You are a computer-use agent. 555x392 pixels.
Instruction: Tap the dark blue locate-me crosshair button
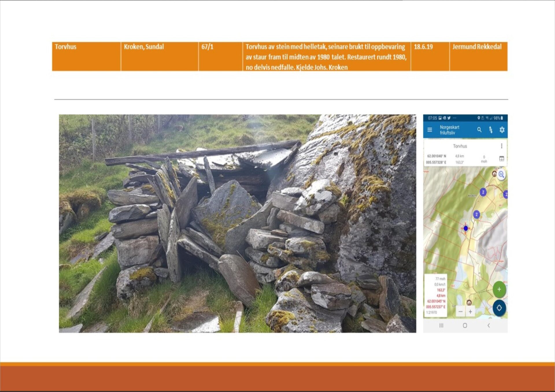point(499,308)
